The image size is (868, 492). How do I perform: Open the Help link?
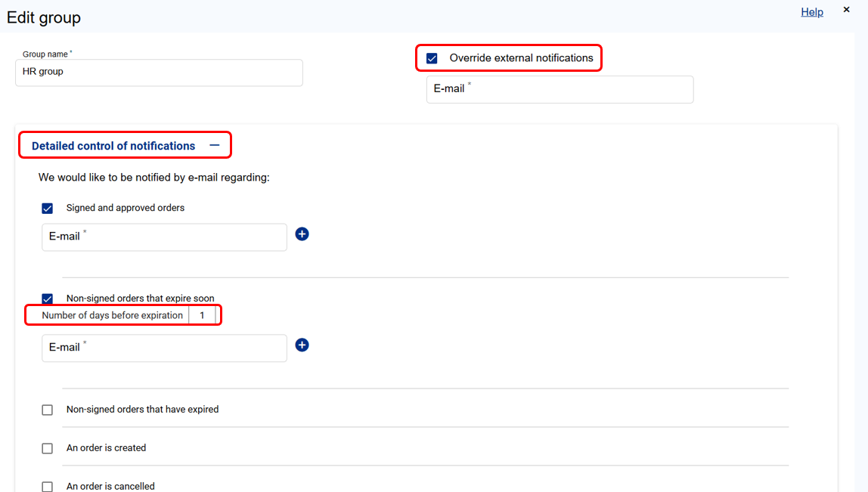(812, 12)
